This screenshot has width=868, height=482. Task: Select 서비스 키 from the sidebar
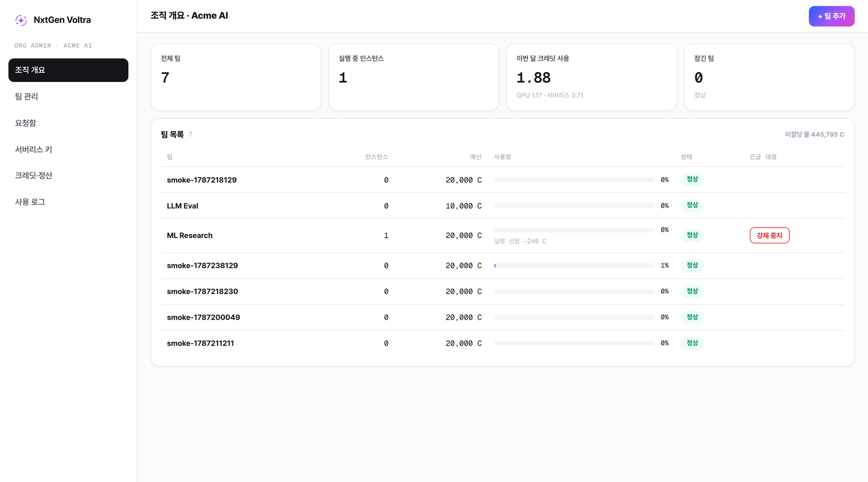(x=68, y=149)
